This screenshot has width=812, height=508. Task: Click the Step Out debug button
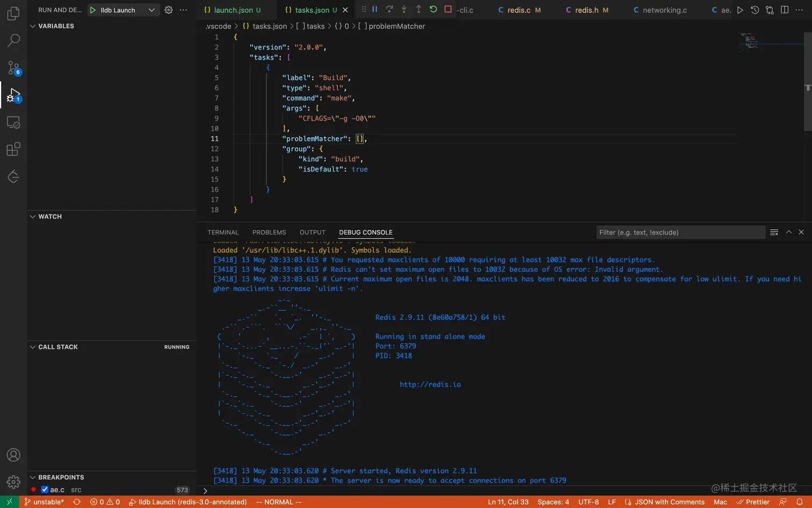pyautogui.click(x=418, y=9)
